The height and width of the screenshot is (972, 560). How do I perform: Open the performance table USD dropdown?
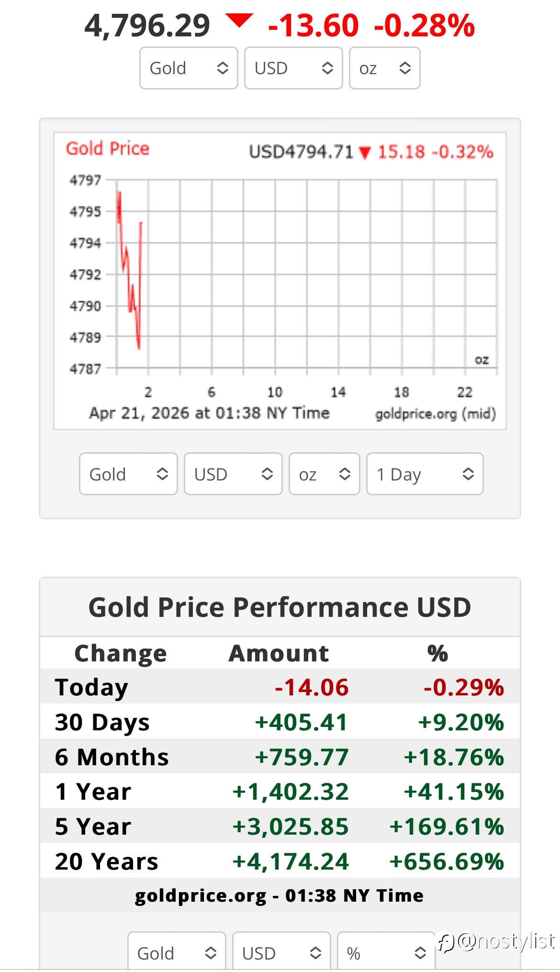(x=281, y=952)
